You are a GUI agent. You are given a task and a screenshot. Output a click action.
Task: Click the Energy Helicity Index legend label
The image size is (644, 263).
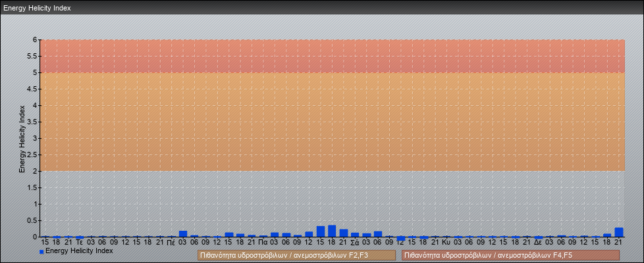[x=79, y=251]
